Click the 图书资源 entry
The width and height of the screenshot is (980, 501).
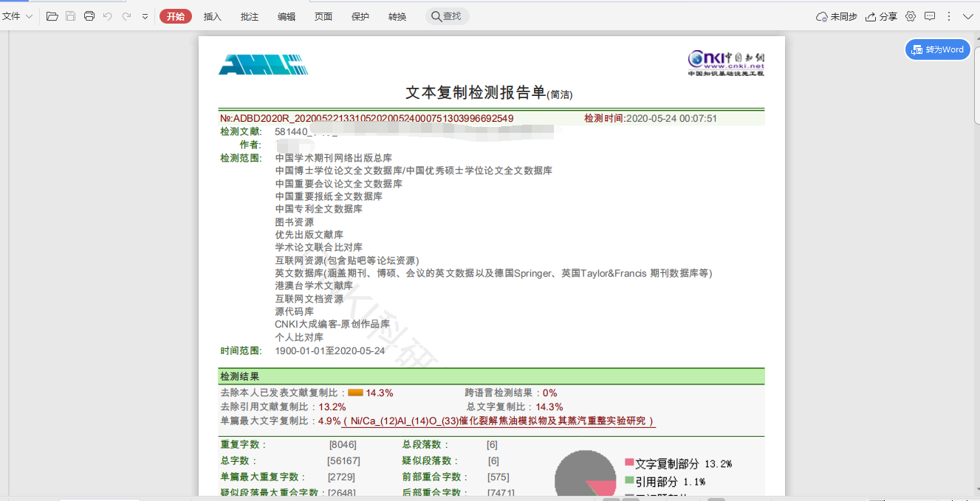tap(295, 222)
